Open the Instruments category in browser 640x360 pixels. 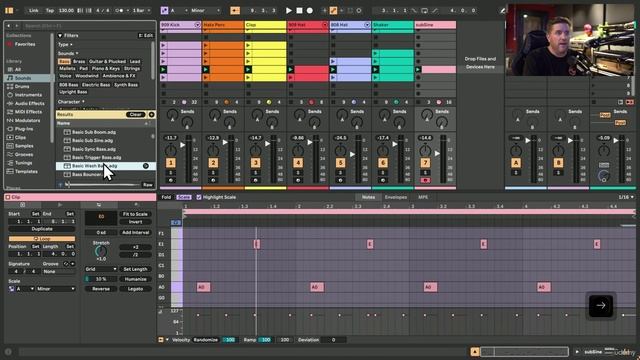28,95
